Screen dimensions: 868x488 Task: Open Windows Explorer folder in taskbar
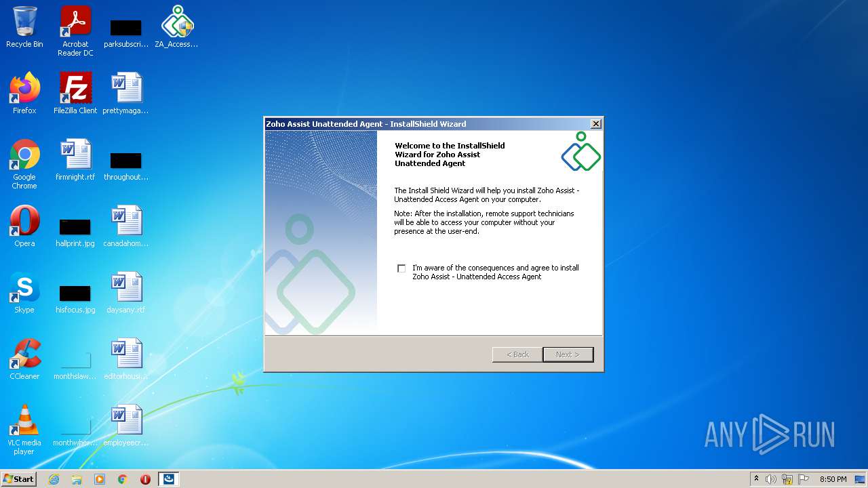pyautogui.click(x=77, y=479)
